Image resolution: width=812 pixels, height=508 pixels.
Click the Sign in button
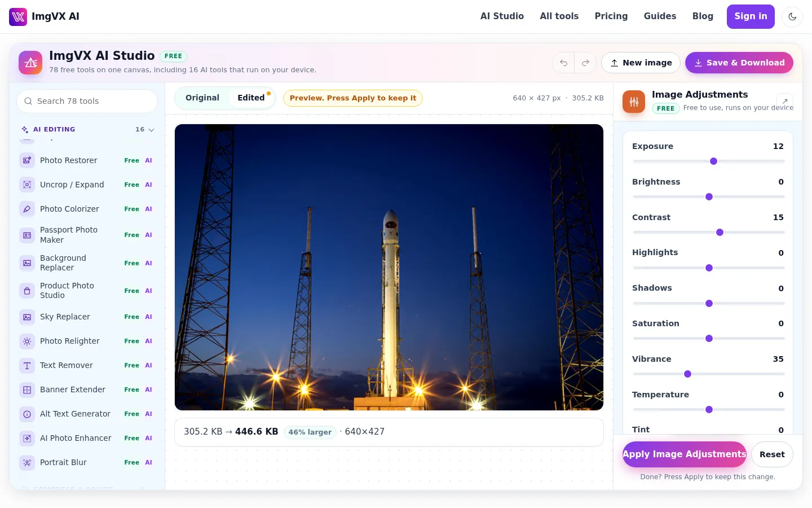[751, 16]
